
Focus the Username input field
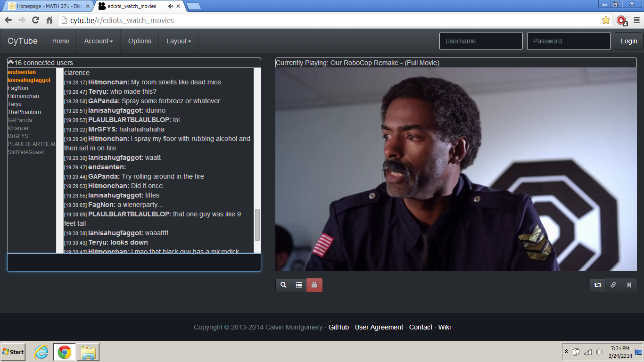coord(481,41)
